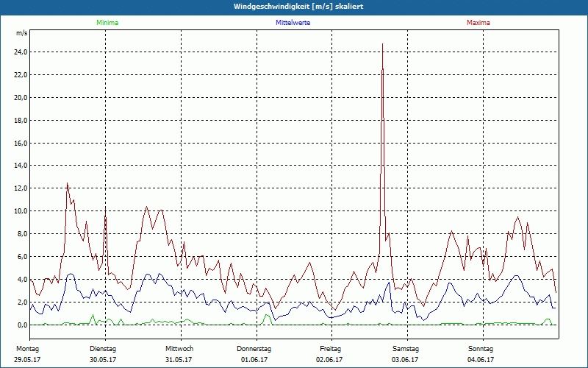Click the 6,0 y-axis value
The image size is (588, 368).
pyautogui.click(x=22, y=257)
